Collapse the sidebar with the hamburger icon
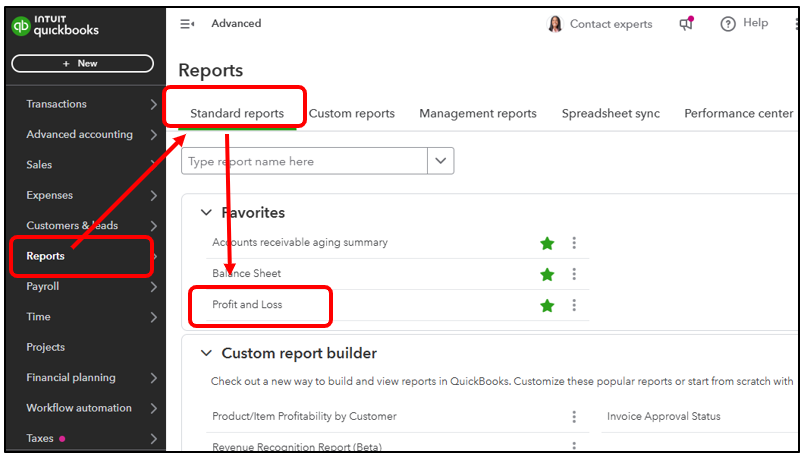Image resolution: width=805 pixels, height=459 pixels. (187, 24)
